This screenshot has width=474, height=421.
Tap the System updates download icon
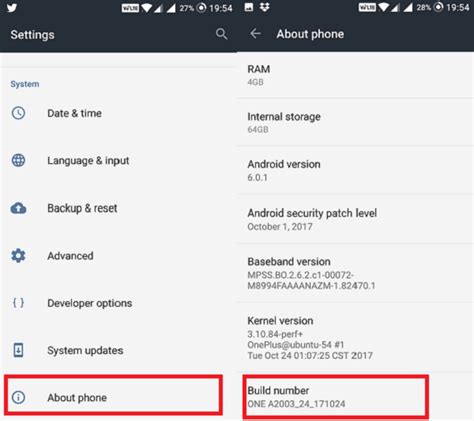[x=18, y=350]
